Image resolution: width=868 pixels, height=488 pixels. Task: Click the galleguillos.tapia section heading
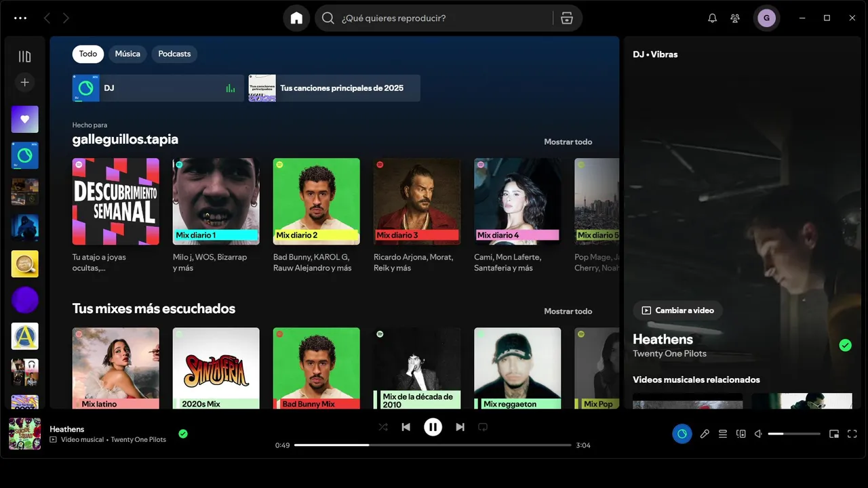click(125, 140)
